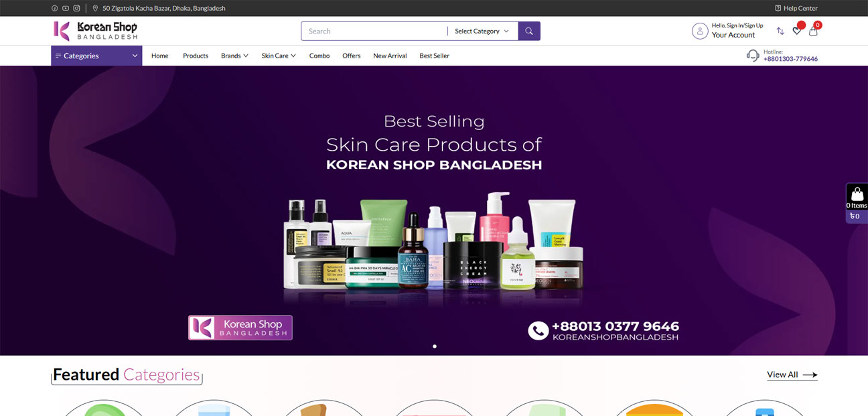Open the Facebook social icon
This screenshot has height=416, width=868.
tap(54, 8)
